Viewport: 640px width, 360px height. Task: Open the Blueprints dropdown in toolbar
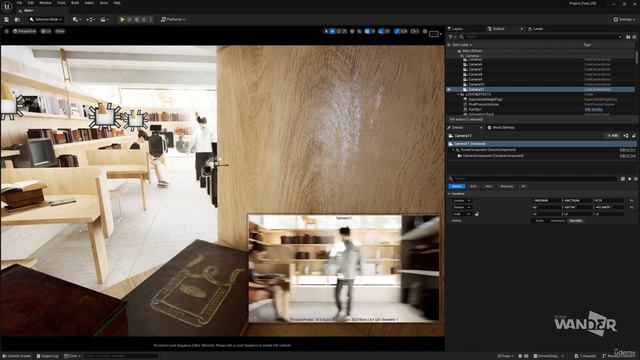click(91, 20)
